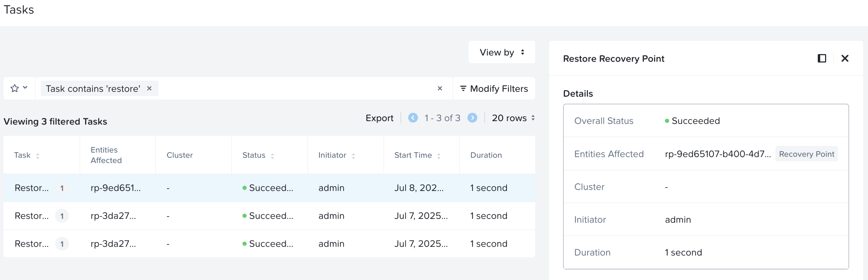The width and height of the screenshot is (868, 280).
Task: Click entity rp-9ed65107 in details panel
Action: tap(718, 154)
